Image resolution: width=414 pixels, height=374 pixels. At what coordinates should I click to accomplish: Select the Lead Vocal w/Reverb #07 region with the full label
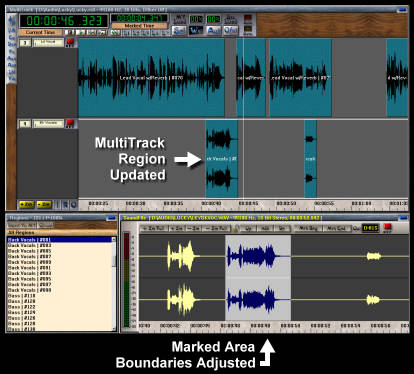pos(300,78)
